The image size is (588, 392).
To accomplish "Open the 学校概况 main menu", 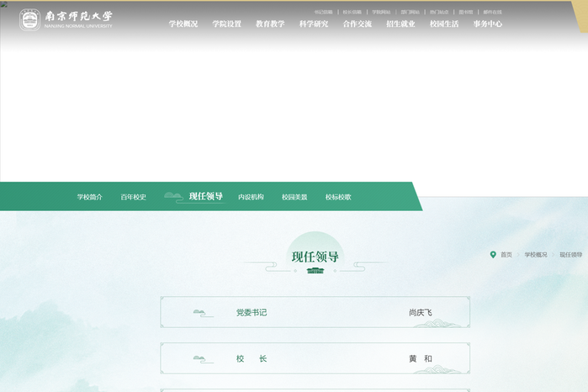I will tap(183, 24).
